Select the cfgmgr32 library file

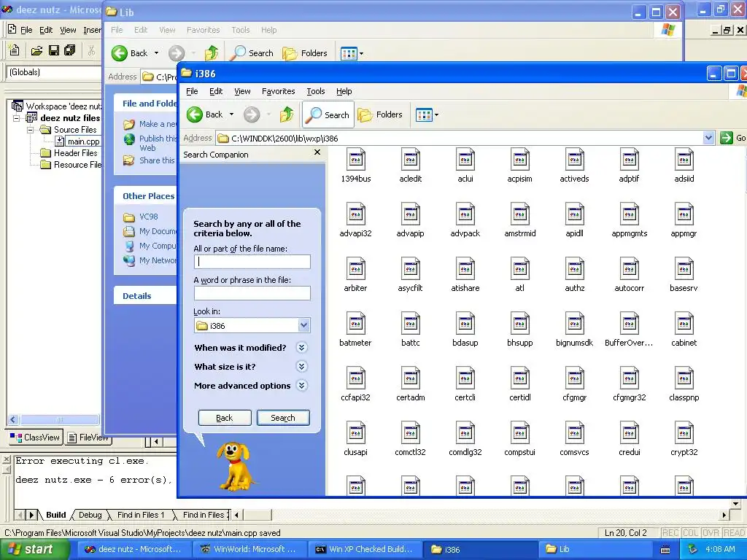coord(629,384)
